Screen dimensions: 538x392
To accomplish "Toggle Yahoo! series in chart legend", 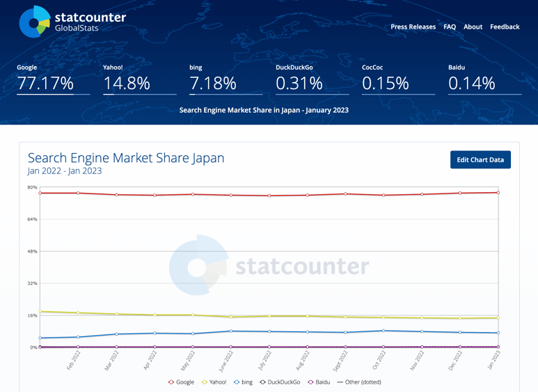I will [214, 382].
